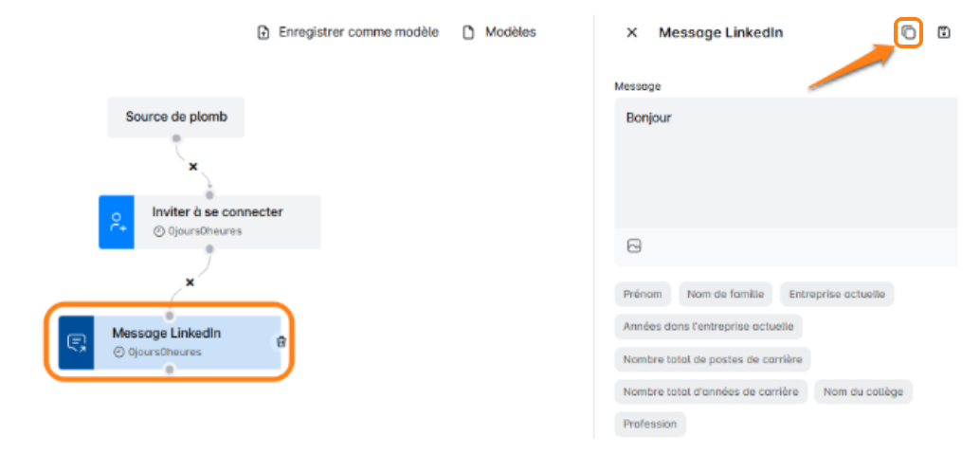Viewport: 980px width, 472px height.
Task: Click Enregistrer comme modèle
Action: [x=348, y=32]
